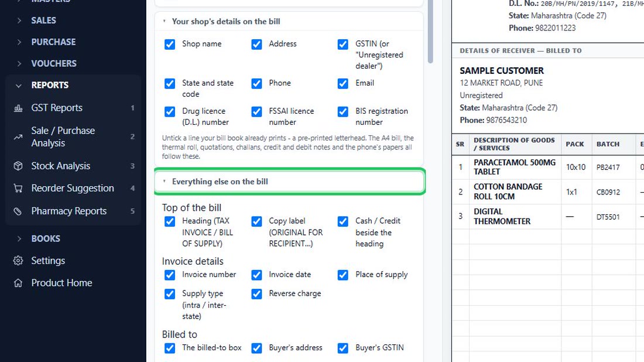
Task: Untick the Place of supply checkbox
Action: [x=343, y=275]
